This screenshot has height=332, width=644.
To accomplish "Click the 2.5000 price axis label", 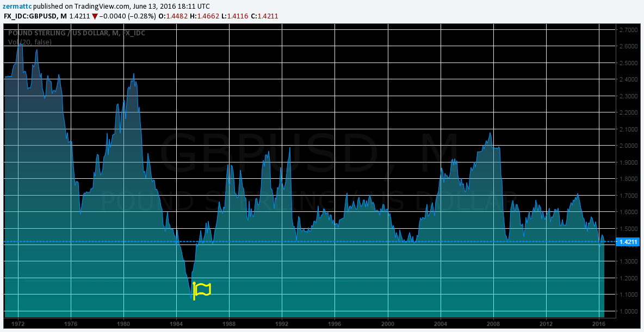I will click(629, 63).
